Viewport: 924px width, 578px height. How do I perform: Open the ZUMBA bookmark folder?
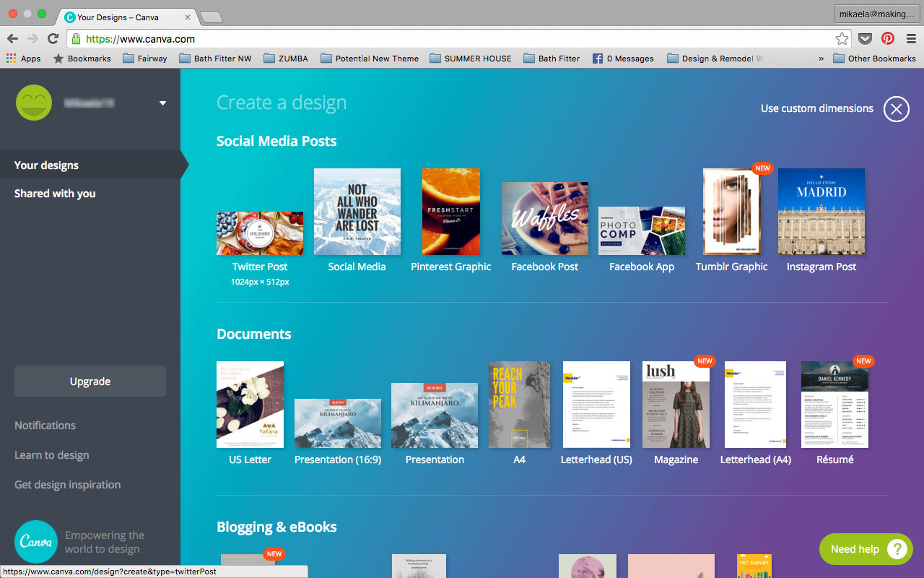pyautogui.click(x=286, y=59)
